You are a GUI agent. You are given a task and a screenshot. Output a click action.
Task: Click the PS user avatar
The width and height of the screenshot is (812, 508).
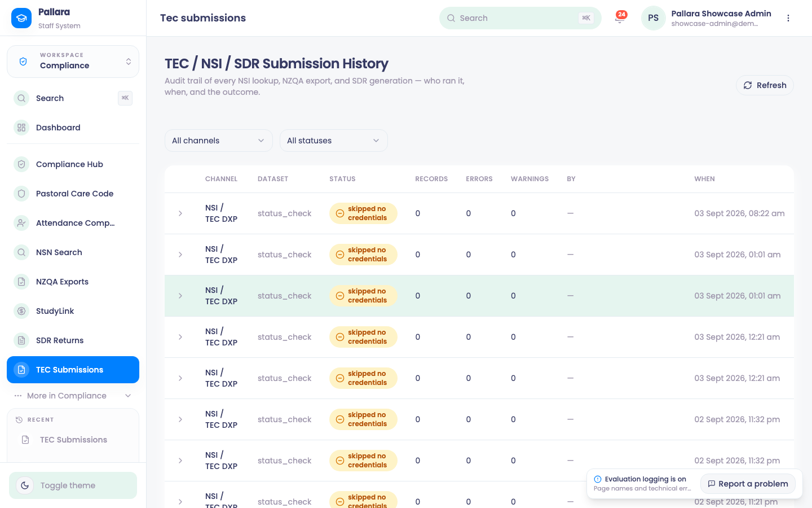pyautogui.click(x=653, y=18)
